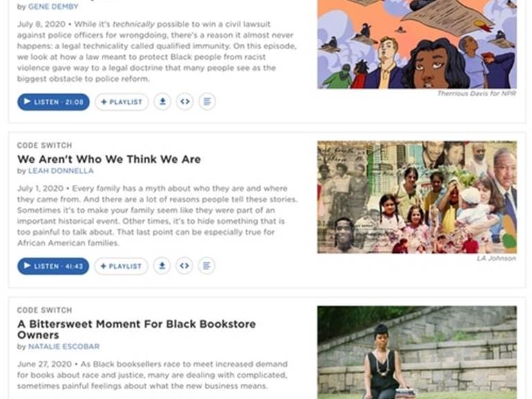Play the 21:08 qualified immunity episode

tap(53, 102)
